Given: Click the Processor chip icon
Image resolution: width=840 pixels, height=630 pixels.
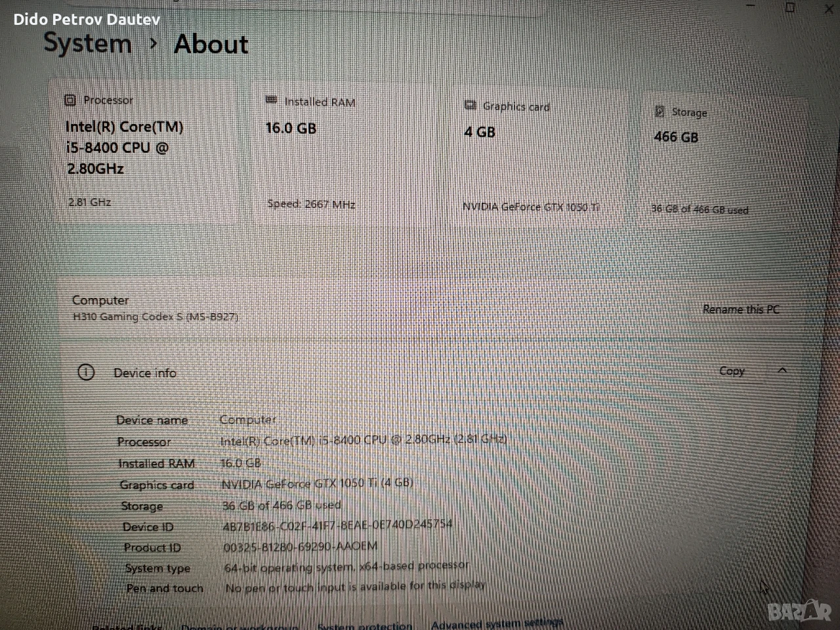Looking at the screenshot, I should pyautogui.click(x=70, y=100).
